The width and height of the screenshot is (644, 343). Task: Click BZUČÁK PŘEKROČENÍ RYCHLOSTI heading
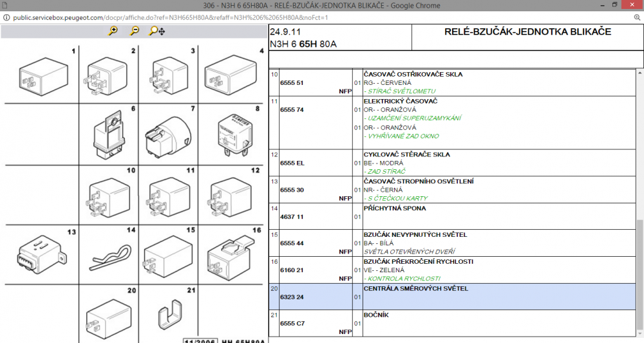coord(418,261)
